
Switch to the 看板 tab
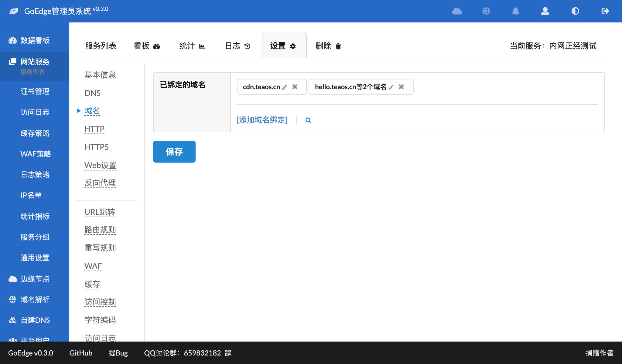click(x=147, y=46)
